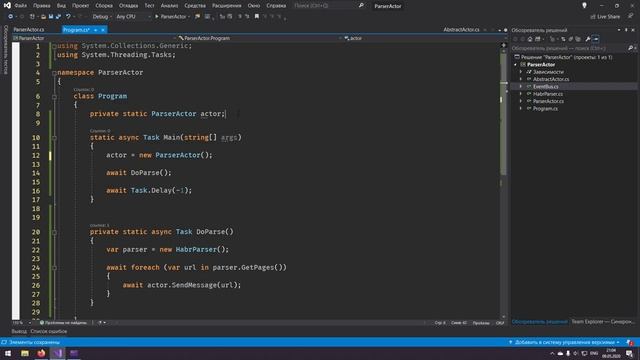Click the Undo toolbar icon
The height and width of the screenshot is (360, 640).
(x=68, y=17)
